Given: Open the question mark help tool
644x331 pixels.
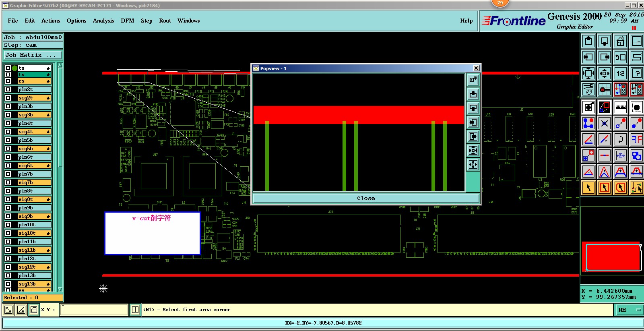Looking at the screenshot, I should pyautogui.click(x=636, y=73).
